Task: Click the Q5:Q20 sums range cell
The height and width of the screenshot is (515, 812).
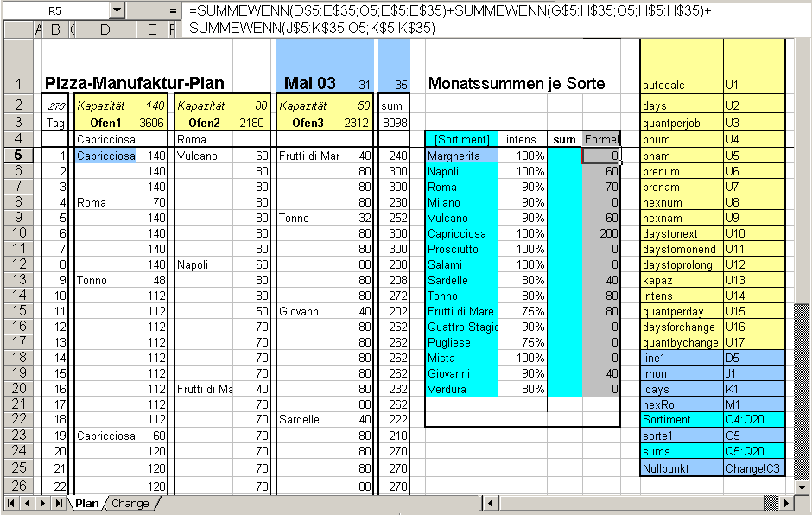Action: click(754, 451)
